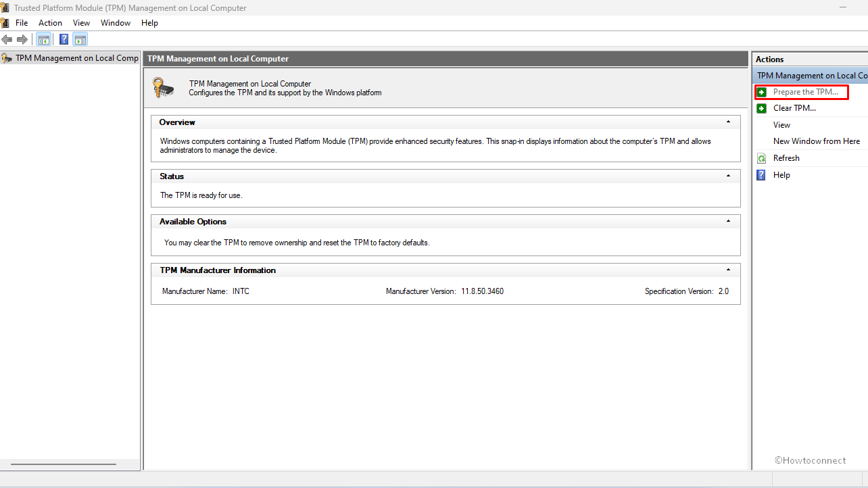This screenshot has height=488, width=868.
Task: Click the left pane horizontal scrollbar
Action: click(64, 464)
